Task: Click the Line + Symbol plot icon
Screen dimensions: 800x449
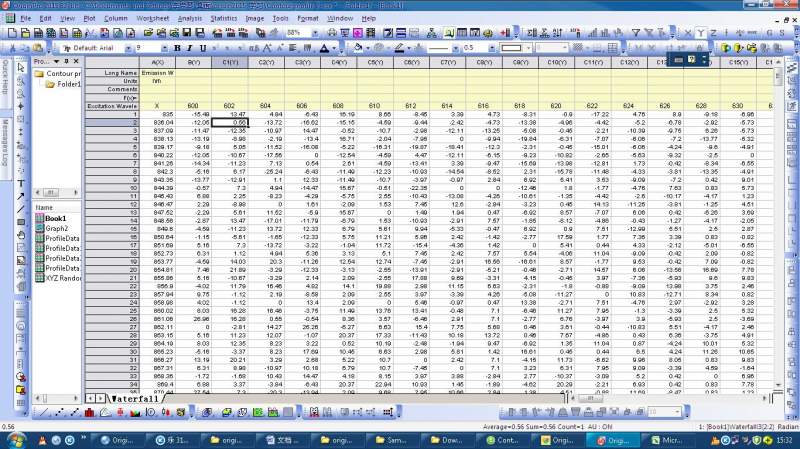Action: pos(74,412)
